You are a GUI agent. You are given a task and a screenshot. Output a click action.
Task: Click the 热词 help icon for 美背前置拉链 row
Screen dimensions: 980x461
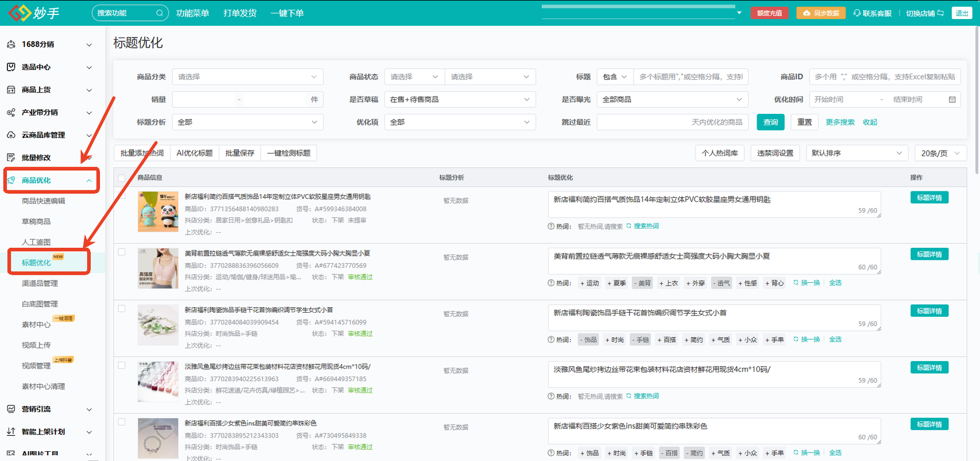551,283
